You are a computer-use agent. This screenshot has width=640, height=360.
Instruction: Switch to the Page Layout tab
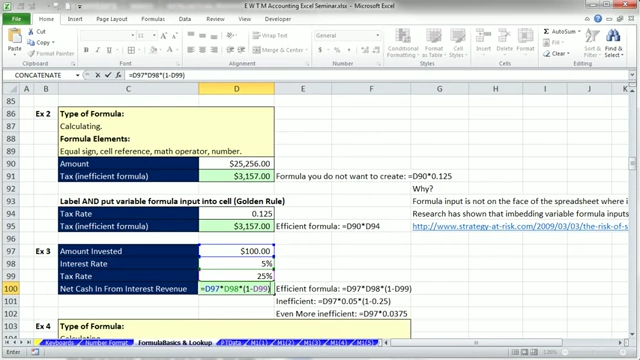point(112,19)
